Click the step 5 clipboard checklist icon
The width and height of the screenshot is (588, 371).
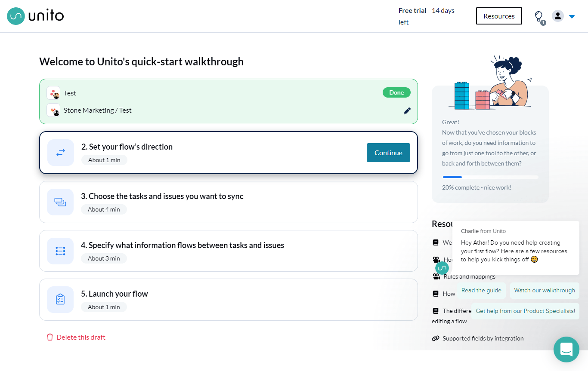point(60,300)
